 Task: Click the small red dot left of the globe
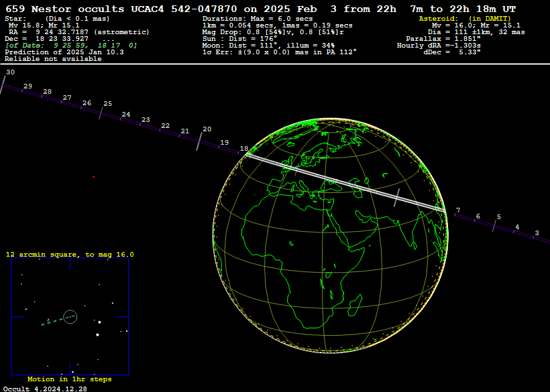[x=94, y=177]
